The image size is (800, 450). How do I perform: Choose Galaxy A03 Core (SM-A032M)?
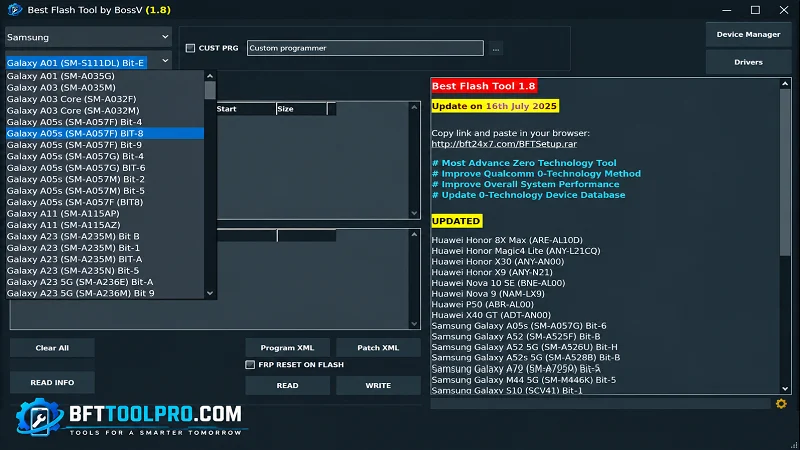(x=105, y=110)
